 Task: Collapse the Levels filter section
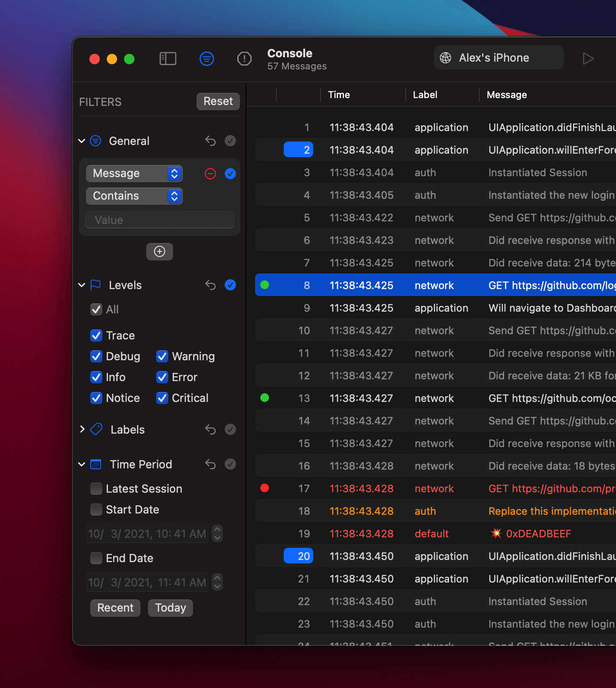82,285
